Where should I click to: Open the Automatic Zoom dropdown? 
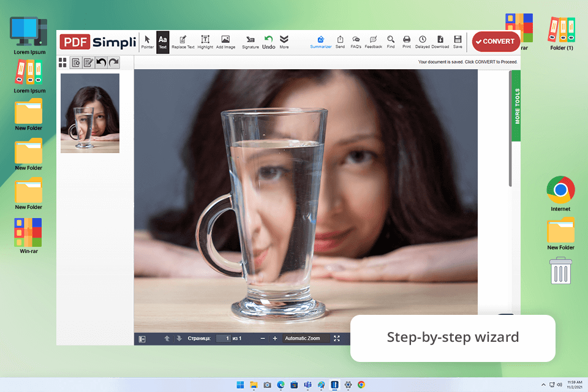point(306,338)
